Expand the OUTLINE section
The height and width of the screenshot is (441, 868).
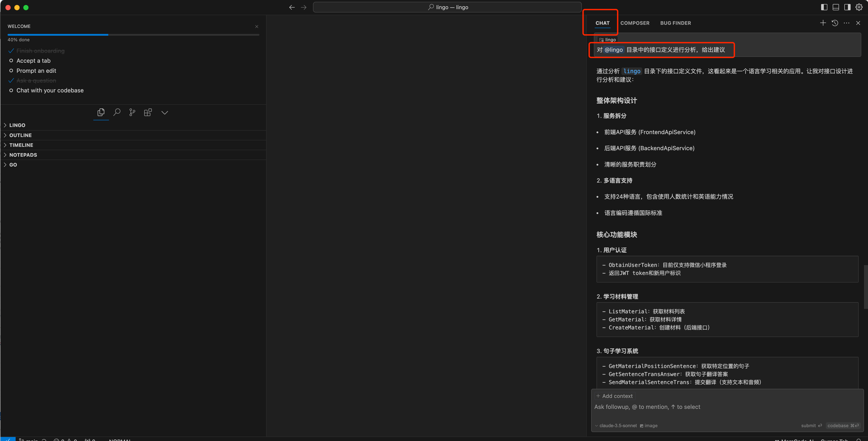click(133, 135)
